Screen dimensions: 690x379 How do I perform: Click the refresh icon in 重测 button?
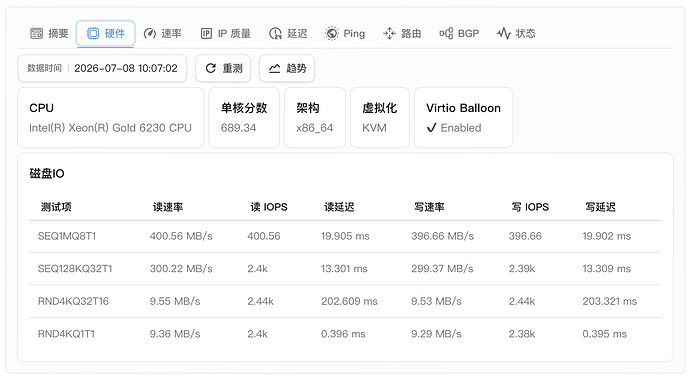click(211, 68)
